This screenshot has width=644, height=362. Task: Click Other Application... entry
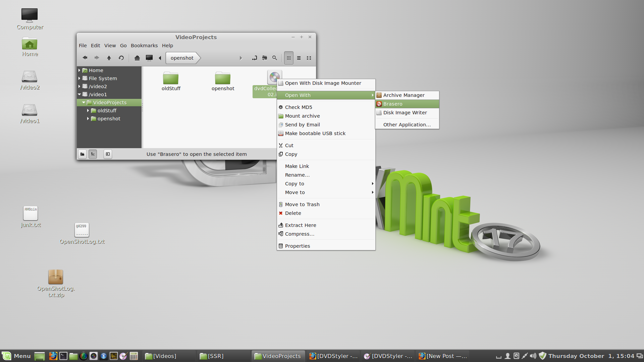coord(407,125)
